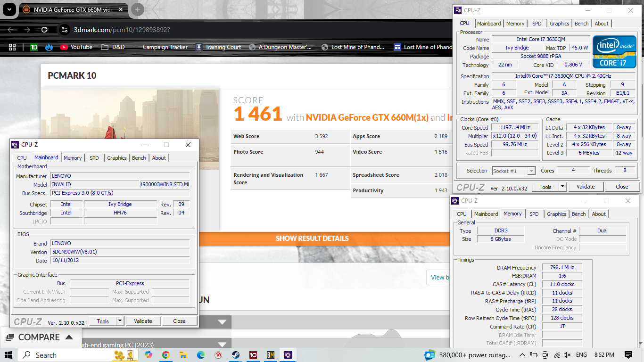Open the Windows Start menu
The width and height of the screenshot is (644, 362).
coord(8,355)
